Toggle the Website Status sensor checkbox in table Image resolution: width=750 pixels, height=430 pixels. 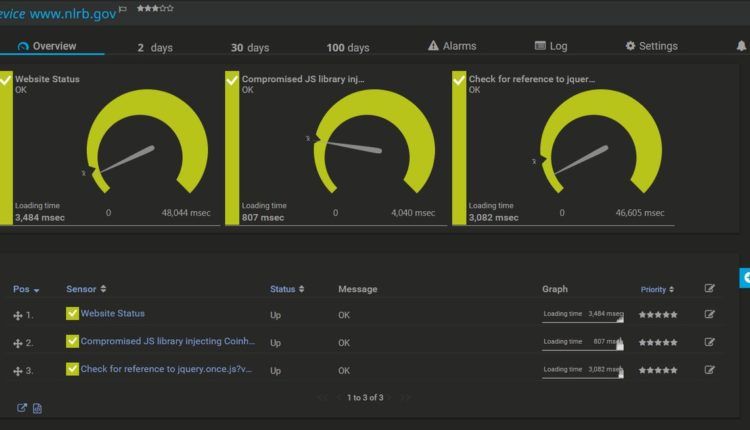[x=72, y=314]
